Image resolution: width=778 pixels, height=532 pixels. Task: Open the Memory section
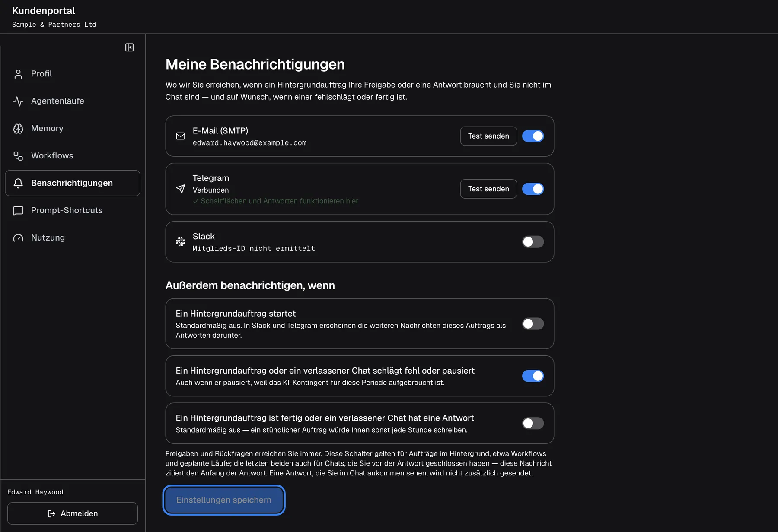click(73, 128)
